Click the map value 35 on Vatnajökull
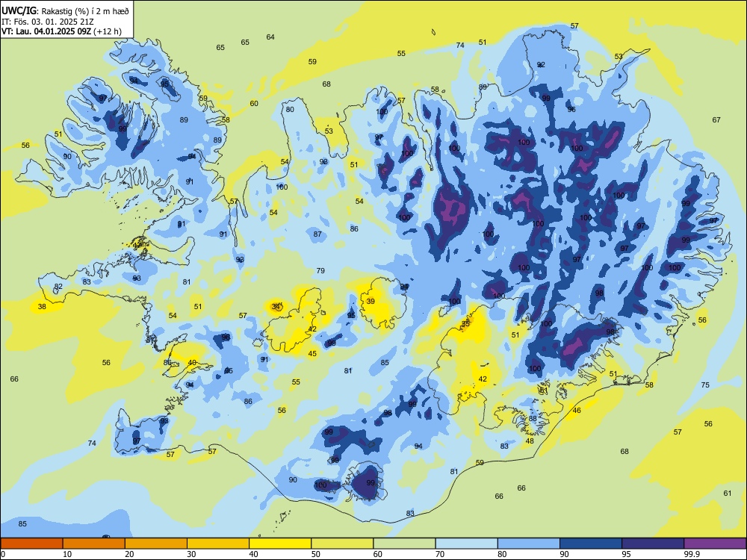This screenshot has width=747, height=560. (x=465, y=324)
